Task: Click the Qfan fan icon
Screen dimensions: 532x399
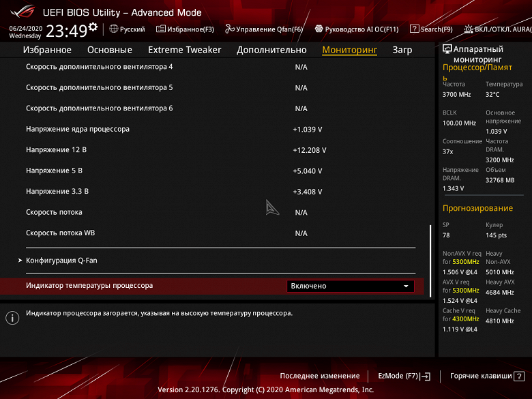Action: coord(230,29)
